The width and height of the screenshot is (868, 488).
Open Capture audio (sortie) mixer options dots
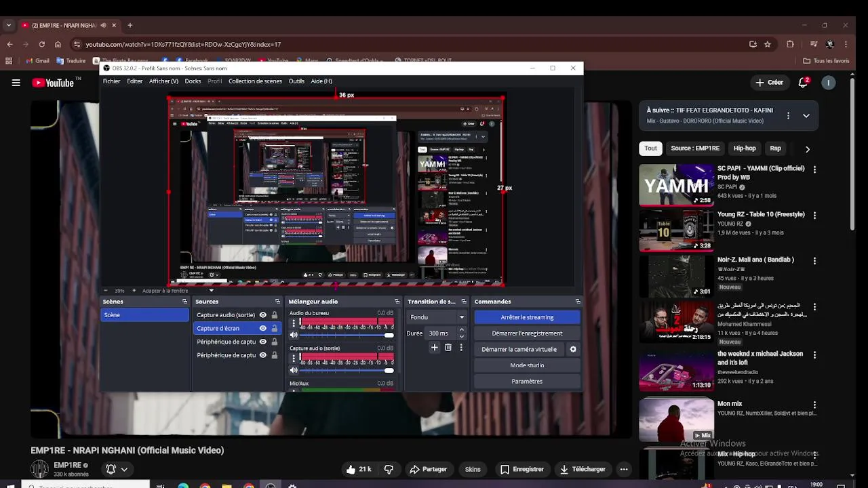click(x=294, y=359)
